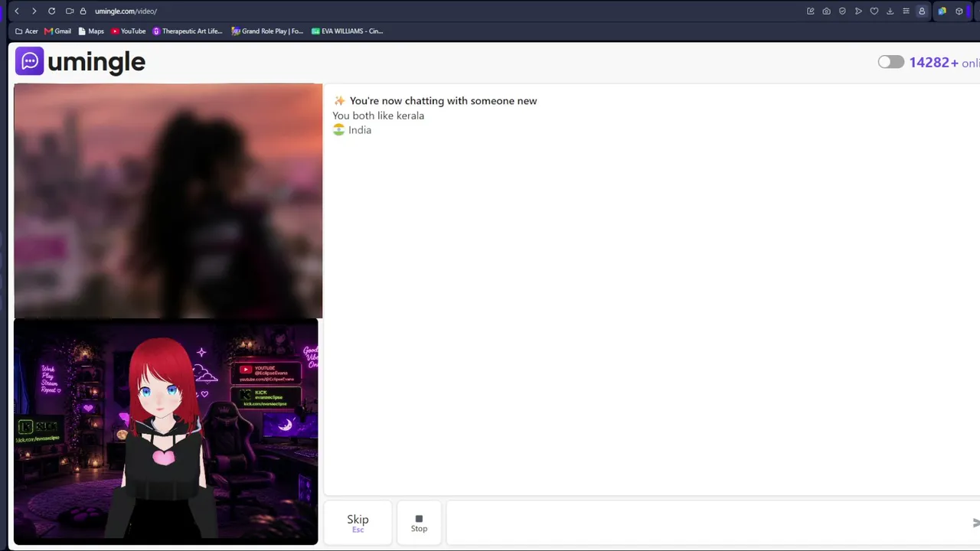Click the umingle logo
The image size is (980, 551).
pyautogui.click(x=80, y=61)
